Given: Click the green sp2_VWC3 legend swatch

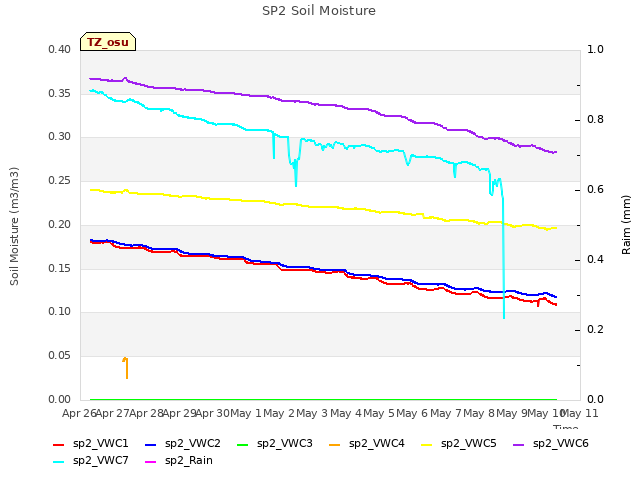Looking at the screenshot, I should [243, 444].
